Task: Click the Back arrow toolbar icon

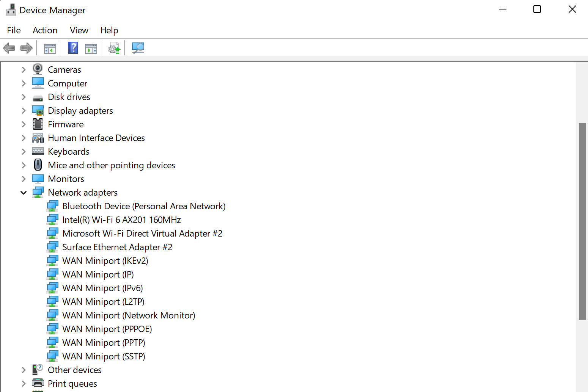Action: [x=9, y=48]
